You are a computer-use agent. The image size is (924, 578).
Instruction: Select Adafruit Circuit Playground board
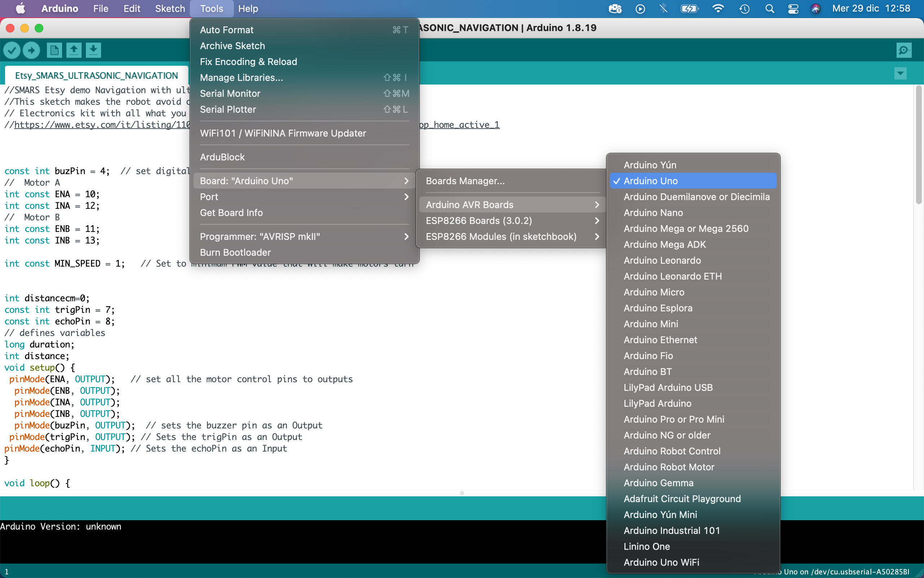coord(693,499)
